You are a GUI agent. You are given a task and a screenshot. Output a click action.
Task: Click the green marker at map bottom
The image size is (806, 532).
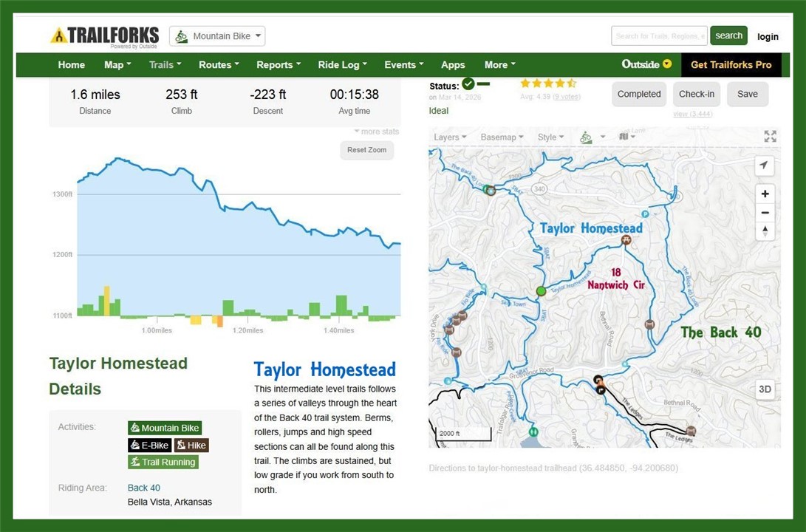coord(533,432)
